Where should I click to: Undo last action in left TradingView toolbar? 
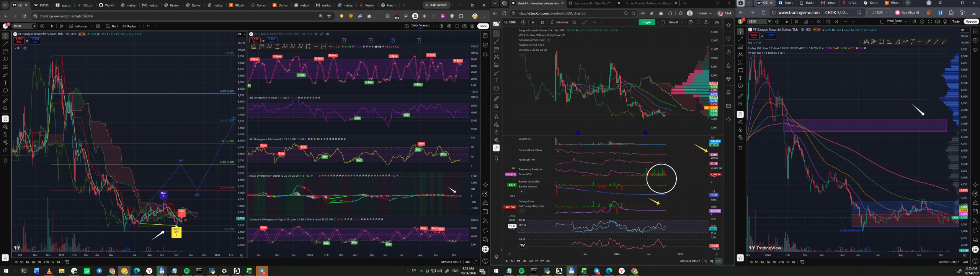pyautogui.click(x=149, y=26)
